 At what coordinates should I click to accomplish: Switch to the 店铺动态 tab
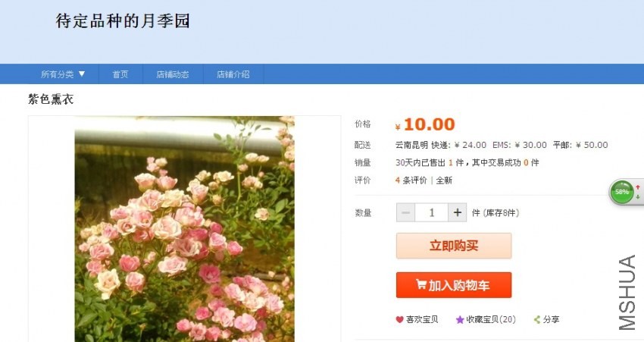coord(173,74)
